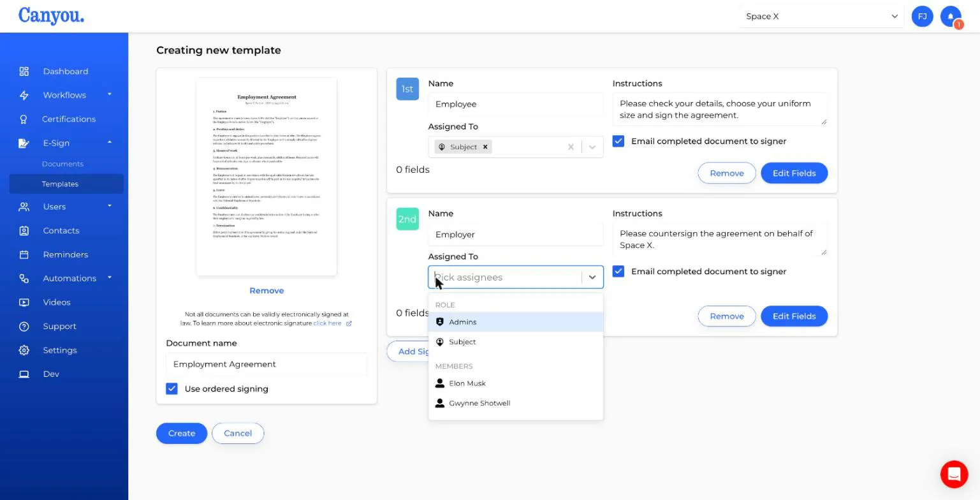This screenshot has height=500, width=980.
Task: Click the Workflows lightning bolt icon
Action: 24,95
